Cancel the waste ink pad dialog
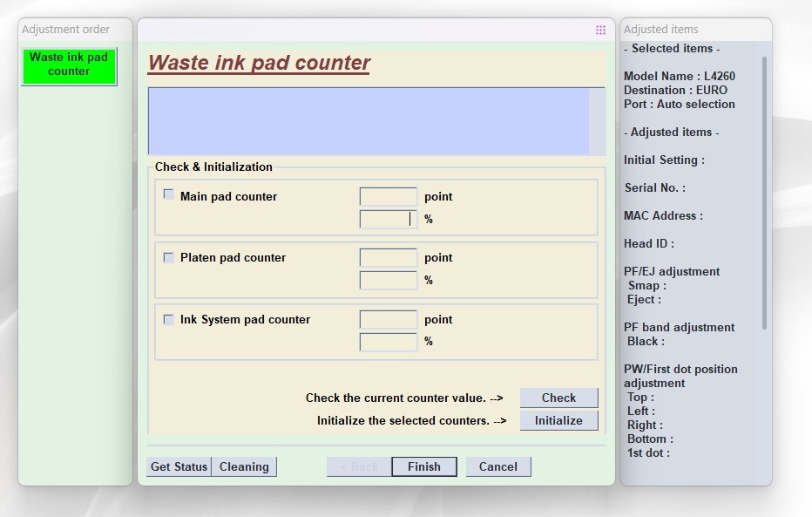The height and width of the screenshot is (517, 812). 497,466
